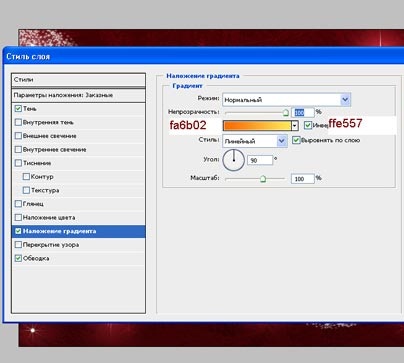Select the Тиснение style row
The image size is (404, 363).
(79, 163)
